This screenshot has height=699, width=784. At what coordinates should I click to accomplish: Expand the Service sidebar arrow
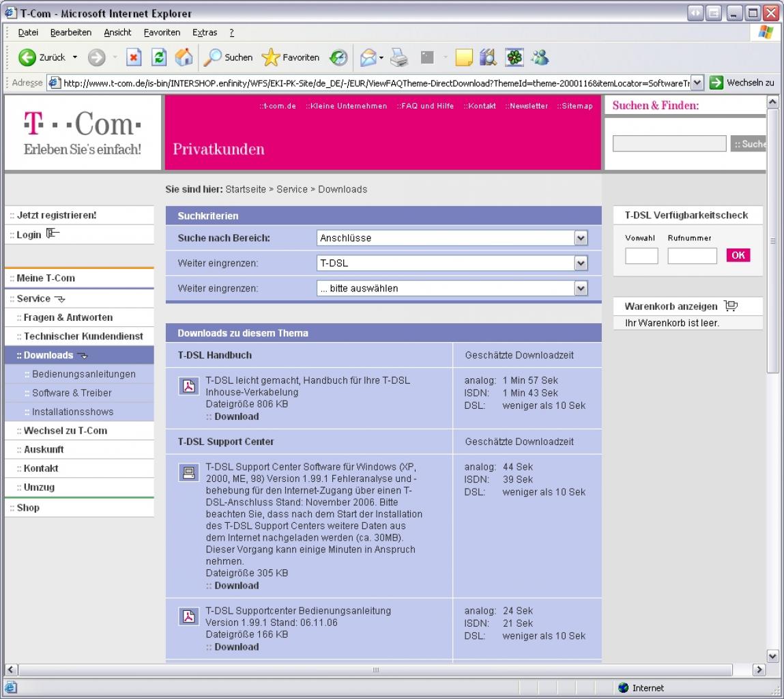click(59, 299)
